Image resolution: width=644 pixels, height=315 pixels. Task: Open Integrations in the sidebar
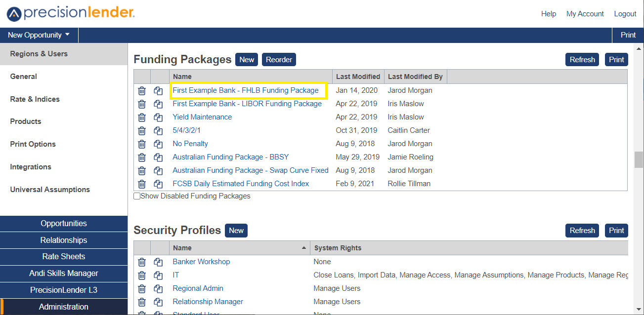(64, 167)
